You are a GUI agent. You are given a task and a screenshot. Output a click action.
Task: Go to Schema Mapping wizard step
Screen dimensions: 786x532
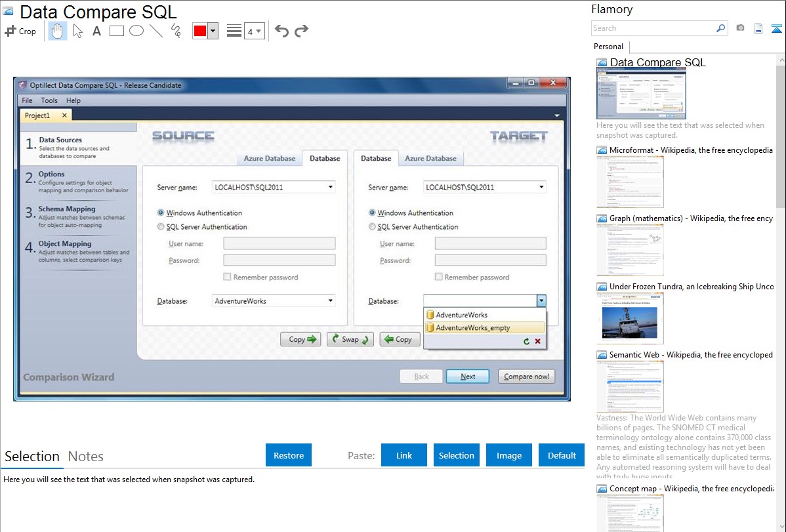(78, 216)
